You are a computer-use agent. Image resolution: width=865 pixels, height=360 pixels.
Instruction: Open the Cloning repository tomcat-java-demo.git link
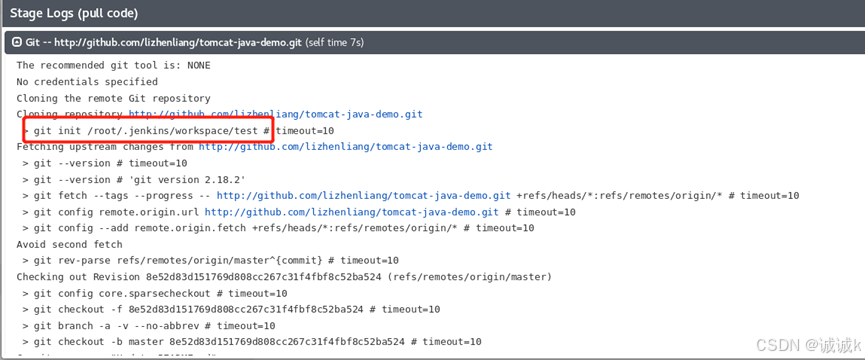tap(275, 114)
